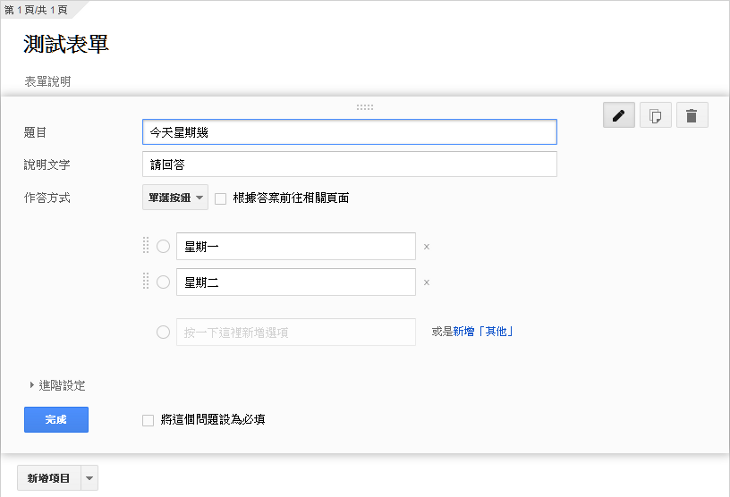This screenshot has width=730, height=497.
Task: Click the pencil edit icon
Action: (618, 116)
